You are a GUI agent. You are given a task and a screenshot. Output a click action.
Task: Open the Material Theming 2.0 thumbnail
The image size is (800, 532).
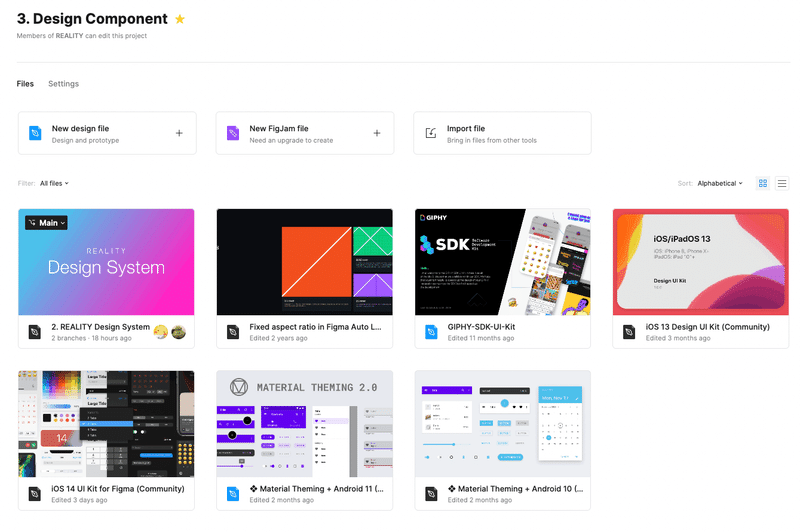[x=305, y=424]
